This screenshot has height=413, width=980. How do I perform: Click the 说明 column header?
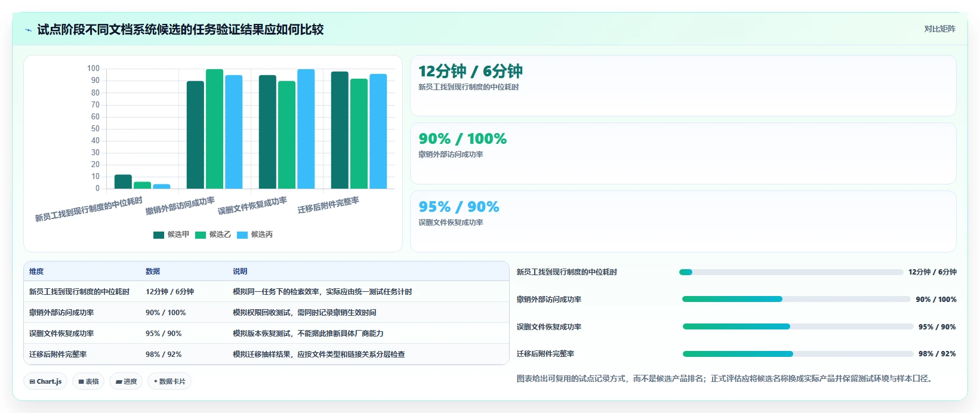pyautogui.click(x=240, y=272)
